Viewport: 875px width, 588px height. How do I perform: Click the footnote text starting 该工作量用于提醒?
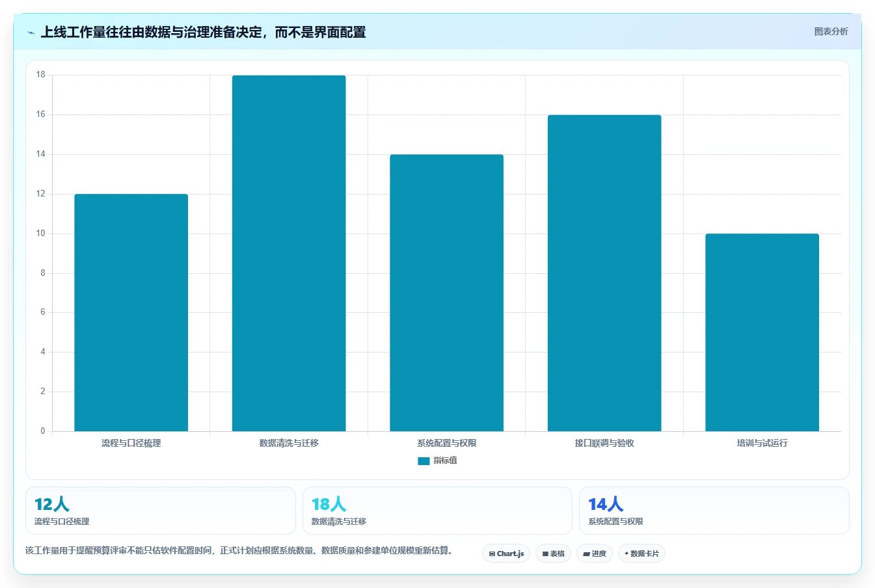239,550
